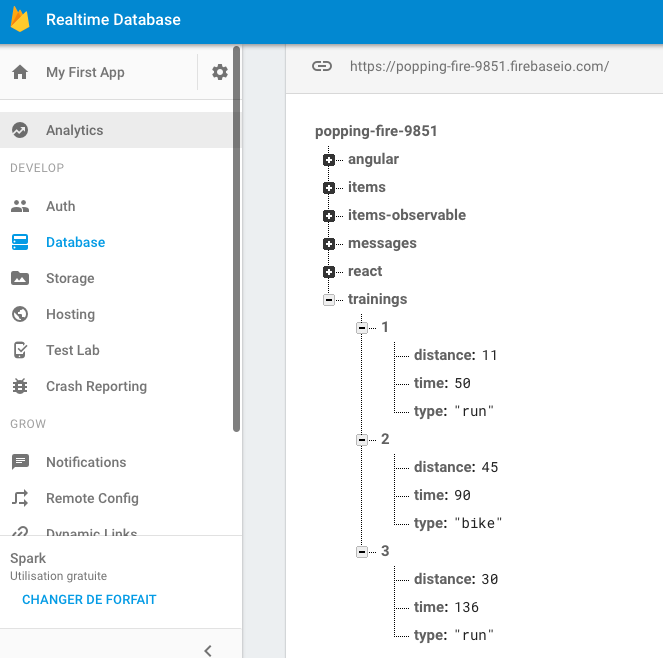Expand the items-observable node
Screen dimensions: 663x658
329,216
